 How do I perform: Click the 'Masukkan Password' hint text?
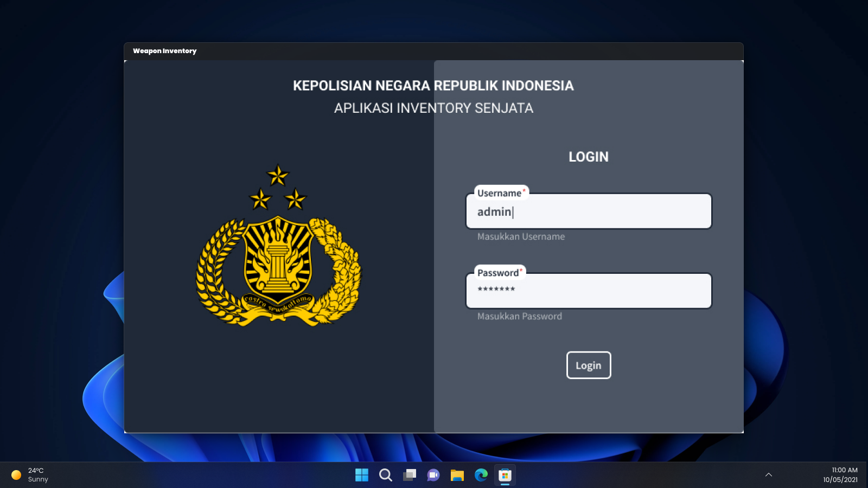pyautogui.click(x=520, y=316)
